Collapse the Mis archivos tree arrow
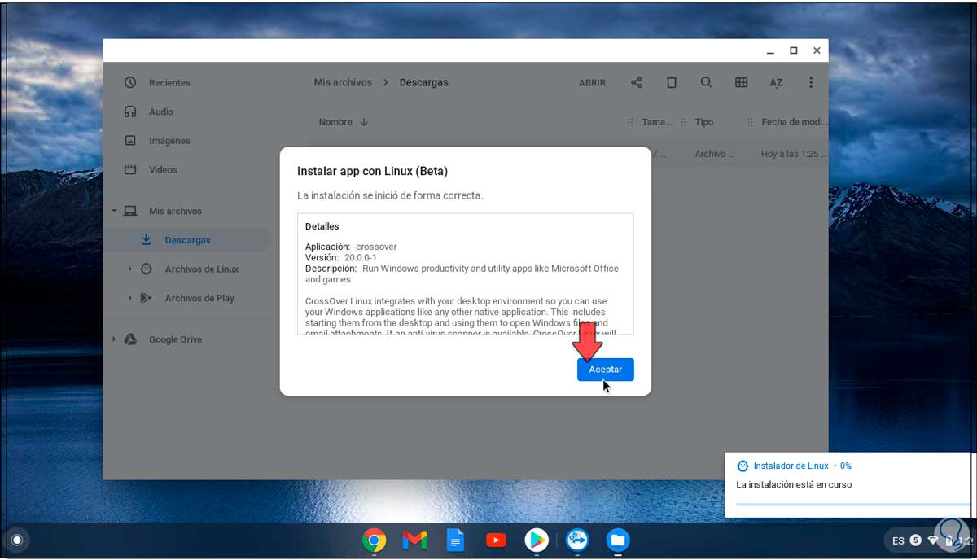The height and width of the screenshot is (560, 977). 114,211
